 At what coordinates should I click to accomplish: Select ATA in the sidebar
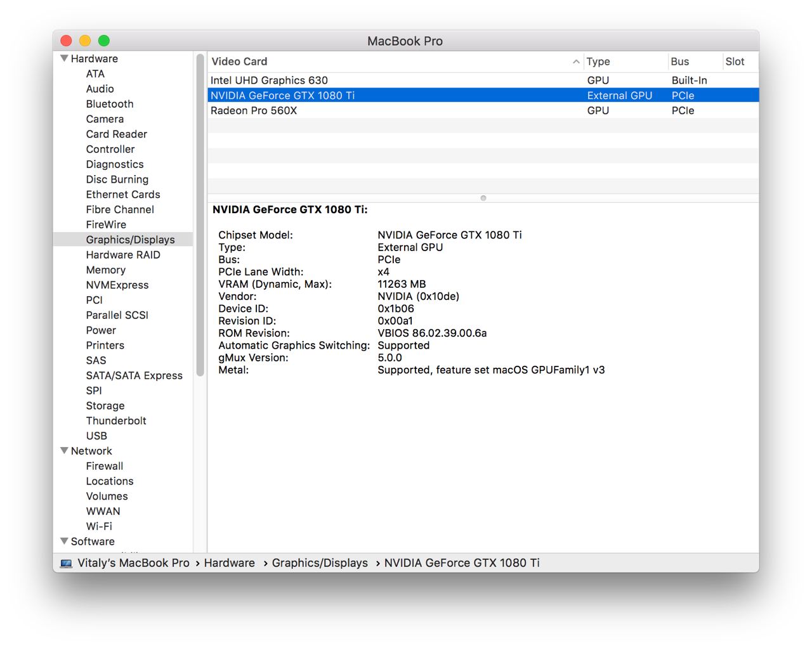click(x=95, y=74)
